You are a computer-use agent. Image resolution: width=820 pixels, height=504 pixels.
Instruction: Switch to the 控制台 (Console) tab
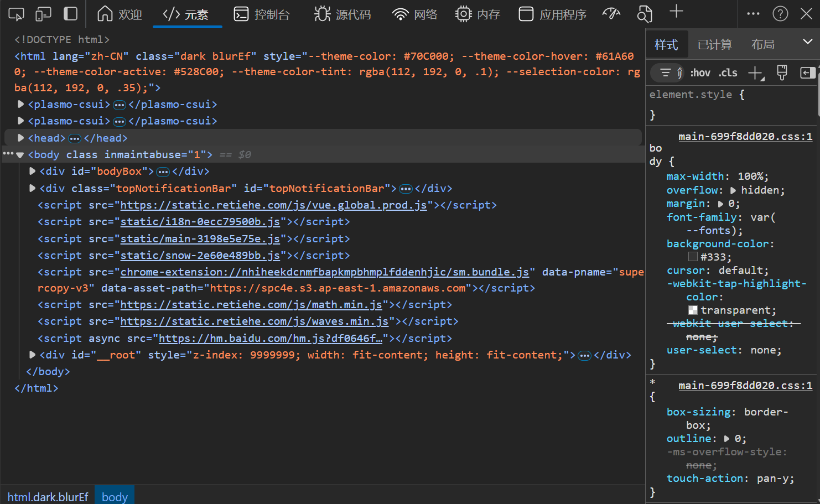point(262,14)
